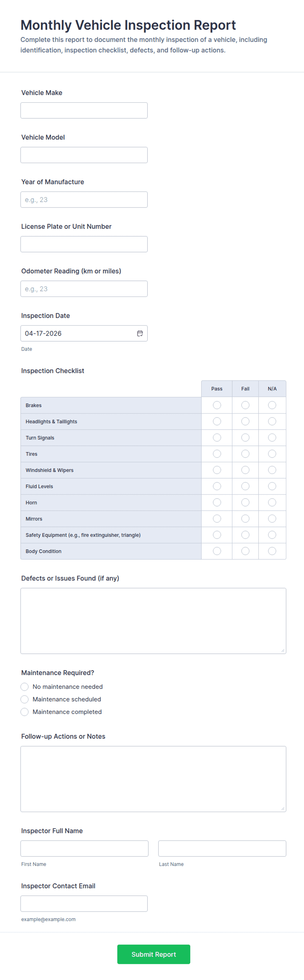The height and width of the screenshot is (980, 304).
Task: Set Horn to N/A
Action: pos(272,502)
